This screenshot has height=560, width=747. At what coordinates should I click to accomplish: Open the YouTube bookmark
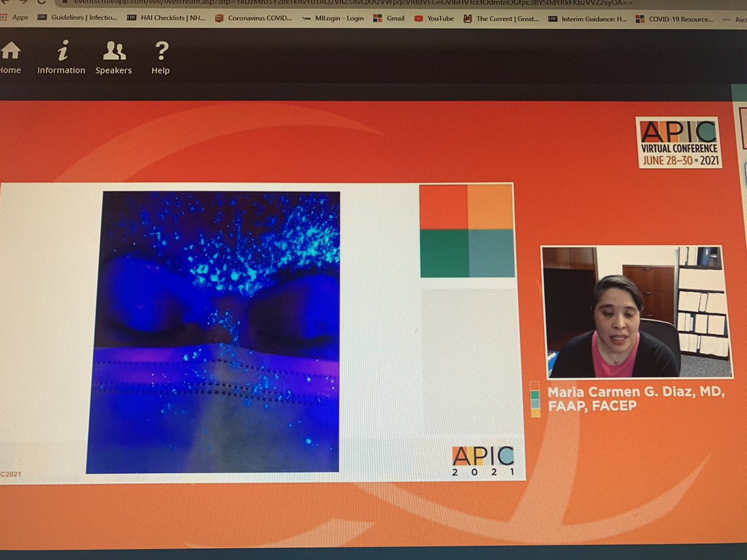tap(435, 19)
